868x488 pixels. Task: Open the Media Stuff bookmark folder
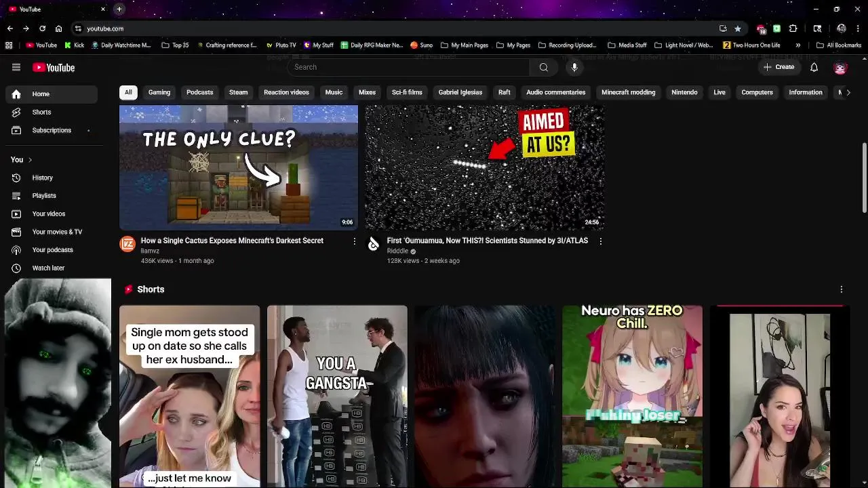627,45
